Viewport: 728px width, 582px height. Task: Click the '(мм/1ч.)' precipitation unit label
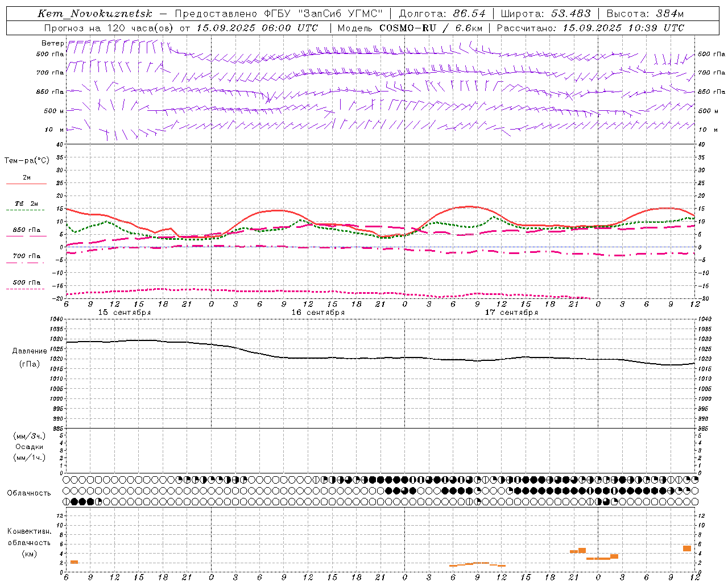(x=30, y=458)
